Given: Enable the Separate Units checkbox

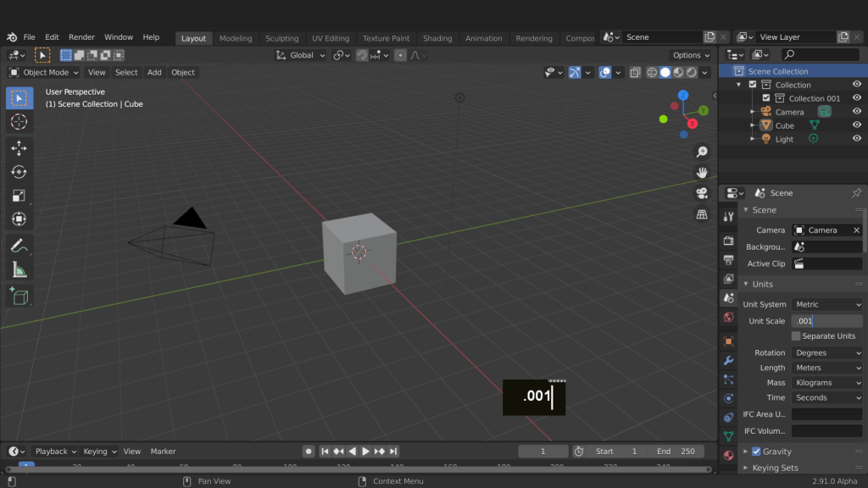Looking at the screenshot, I should pyautogui.click(x=796, y=336).
